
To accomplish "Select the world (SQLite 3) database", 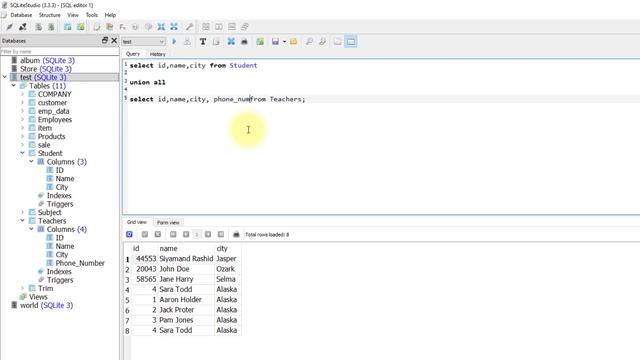I will pyautogui.click(x=47, y=305).
